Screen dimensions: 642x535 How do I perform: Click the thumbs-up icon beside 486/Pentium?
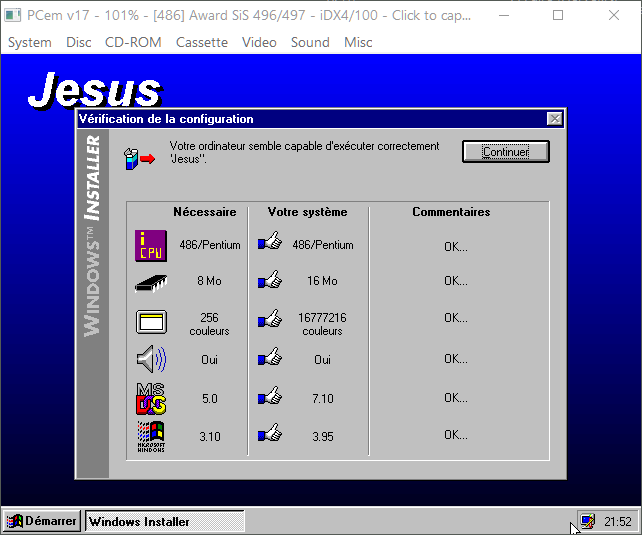click(269, 244)
